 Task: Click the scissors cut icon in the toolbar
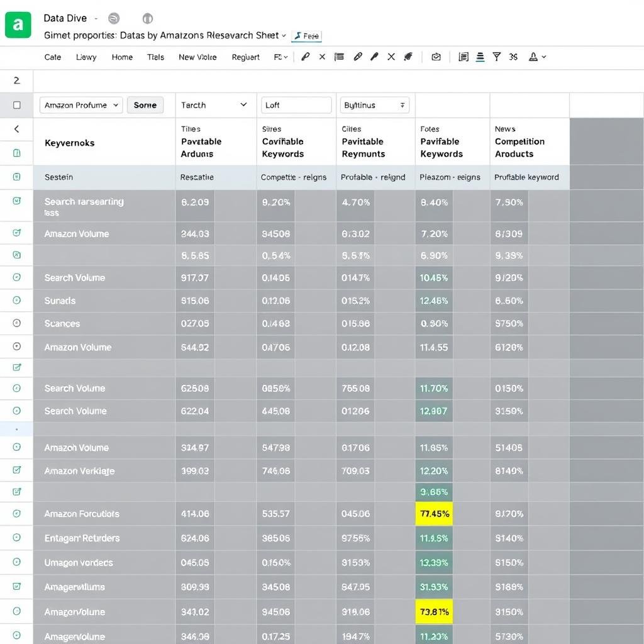click(x=513, y=57)
